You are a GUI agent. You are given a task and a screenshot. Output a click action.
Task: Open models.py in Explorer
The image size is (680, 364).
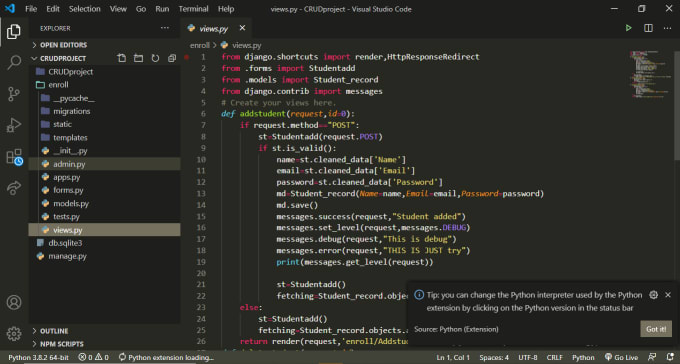[x=105, y=203]
